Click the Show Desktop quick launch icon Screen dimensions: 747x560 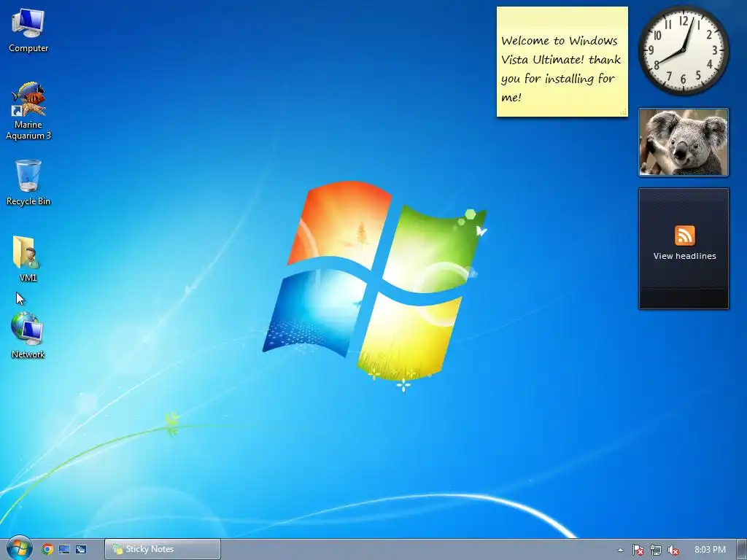point(64,549)
